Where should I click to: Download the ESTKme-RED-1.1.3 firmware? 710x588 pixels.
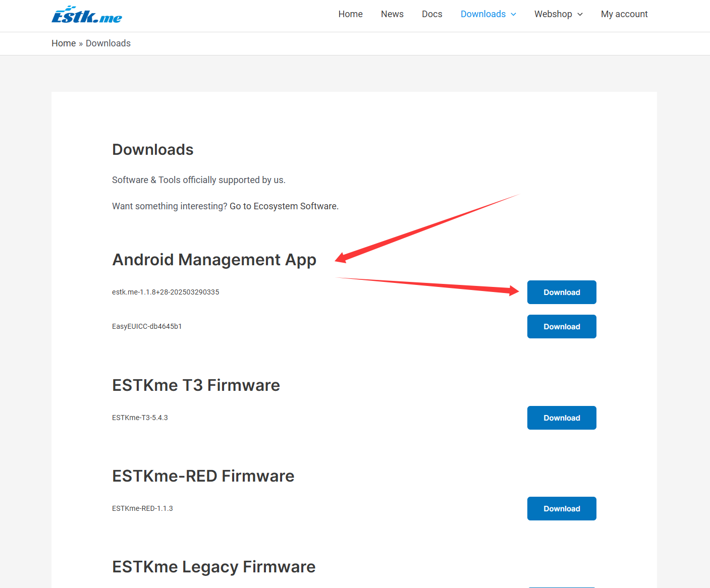tap(562, 509)
